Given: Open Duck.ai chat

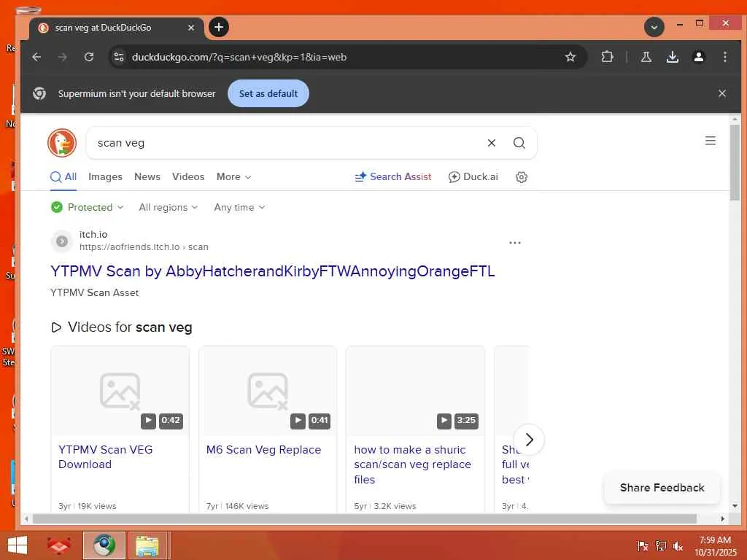Looking at the screenshot, I should point(473,176).
